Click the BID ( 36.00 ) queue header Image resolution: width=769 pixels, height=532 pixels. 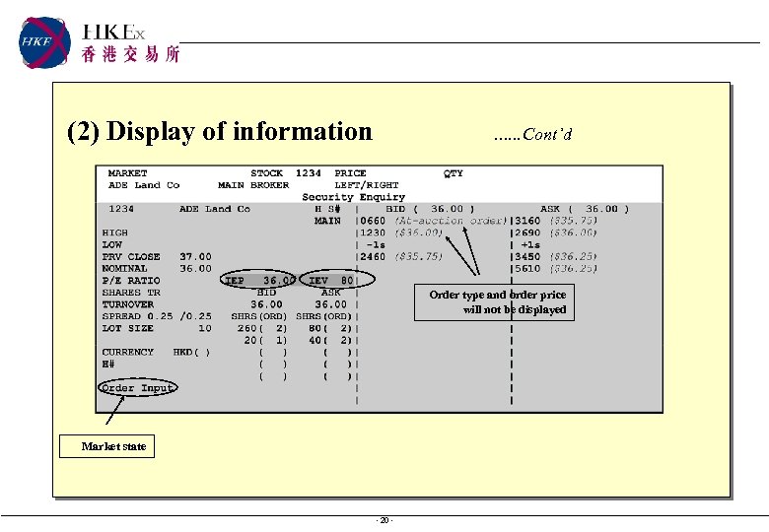430,209
